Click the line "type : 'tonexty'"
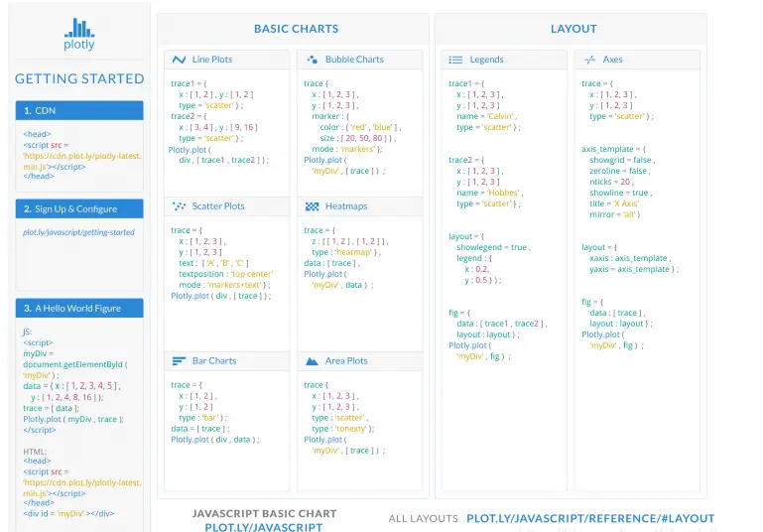This screenshot has height=532, width=763. click(x=343, y=429)
